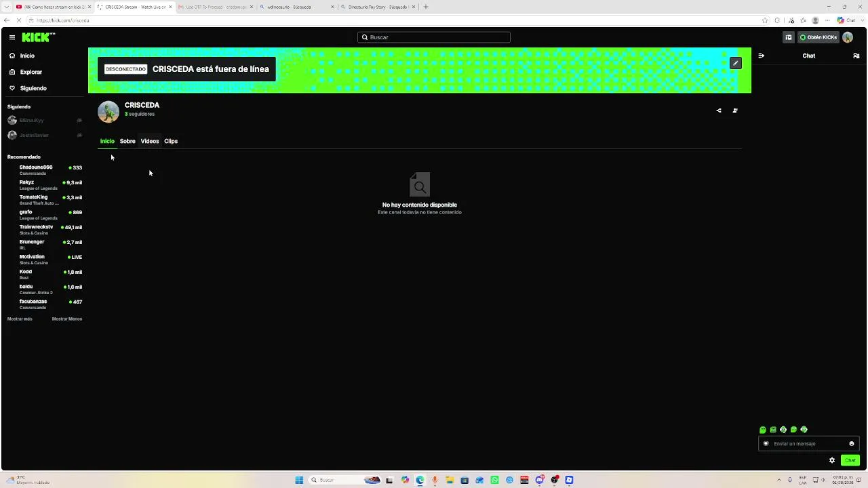Image resolution: width=868 pixels, height=488 pixels.
Task: Click the chat identity badge icon
Action: (766, 444)
